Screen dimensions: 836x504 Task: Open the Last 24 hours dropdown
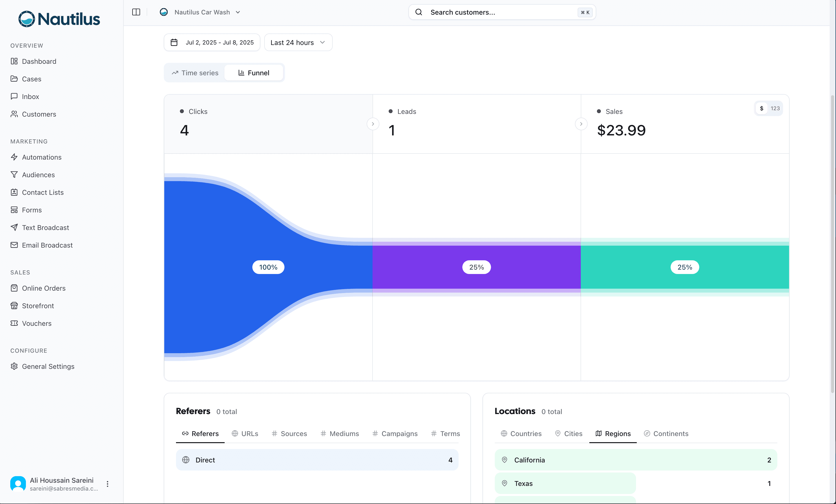pos(297,42)
